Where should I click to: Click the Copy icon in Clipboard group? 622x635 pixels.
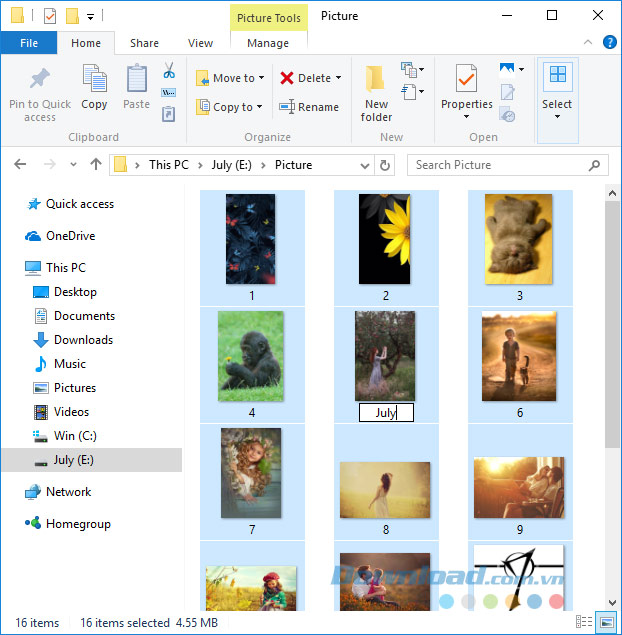[x=94, y=78]
